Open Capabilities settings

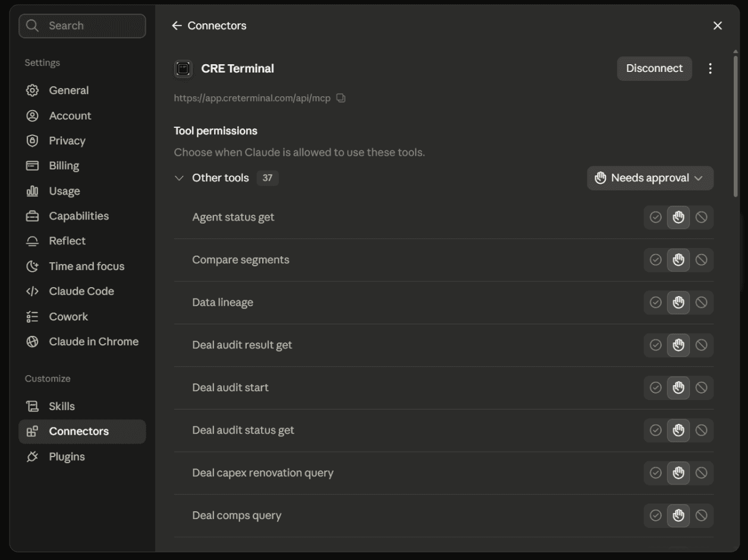[x=82, y=216]
